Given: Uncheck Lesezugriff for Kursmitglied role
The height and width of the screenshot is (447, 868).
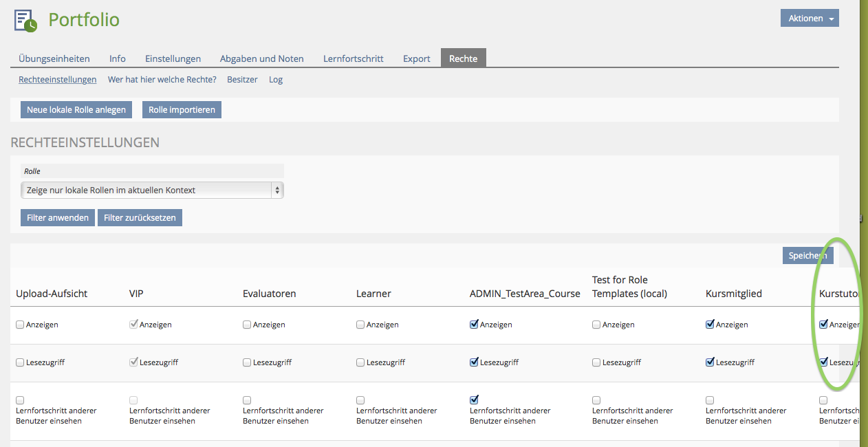Looking at the screenshot, I should click(x=710, y=362).
